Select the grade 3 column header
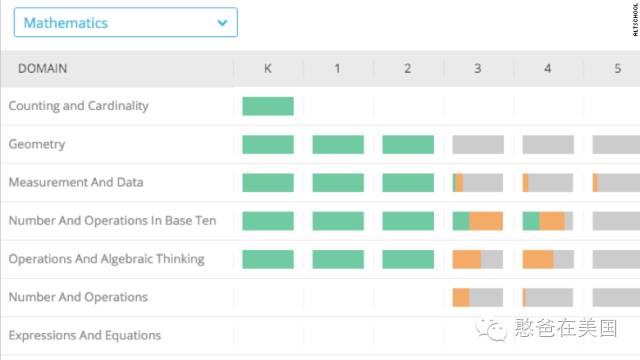This screenshot has width=640, height=360. pos(478,68)
